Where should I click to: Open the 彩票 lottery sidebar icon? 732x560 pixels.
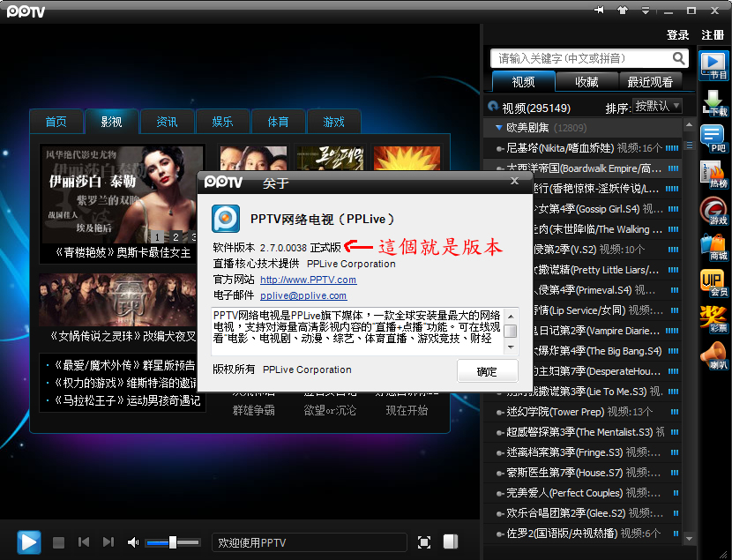713,319
